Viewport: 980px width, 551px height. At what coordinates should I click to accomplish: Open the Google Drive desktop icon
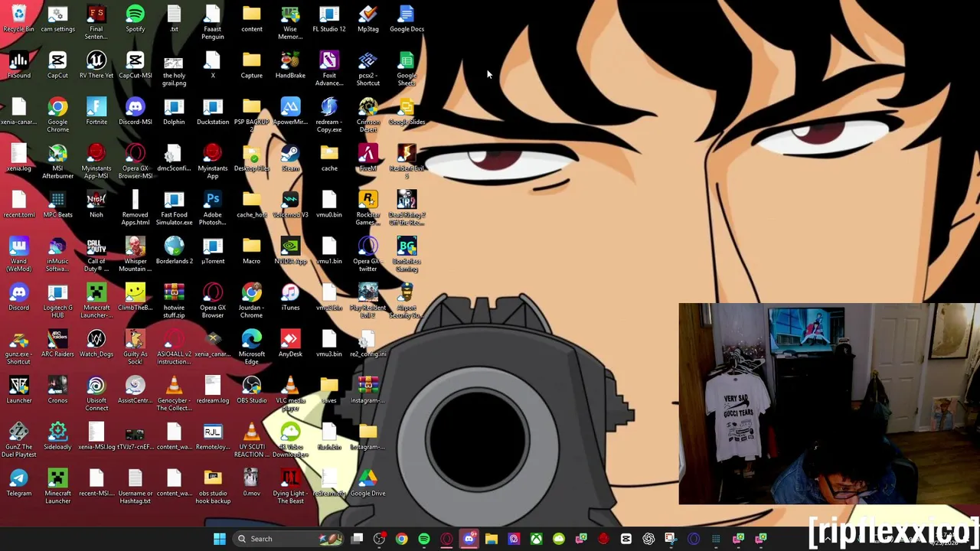(368, 483)
